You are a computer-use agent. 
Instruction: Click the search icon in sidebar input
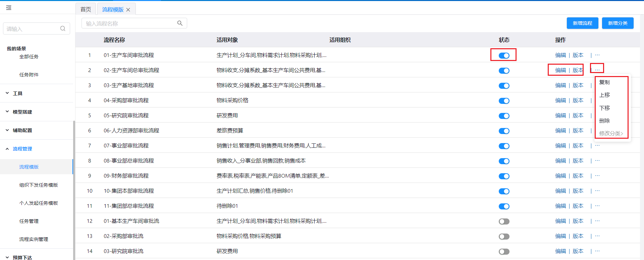point(63,28)
